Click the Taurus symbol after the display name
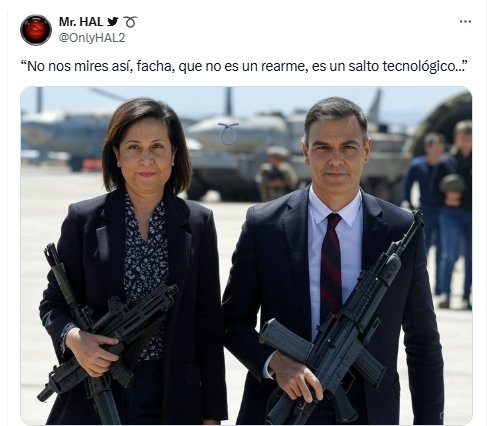The height and width of the screenshot is (426, 487). tap(130, 22)
